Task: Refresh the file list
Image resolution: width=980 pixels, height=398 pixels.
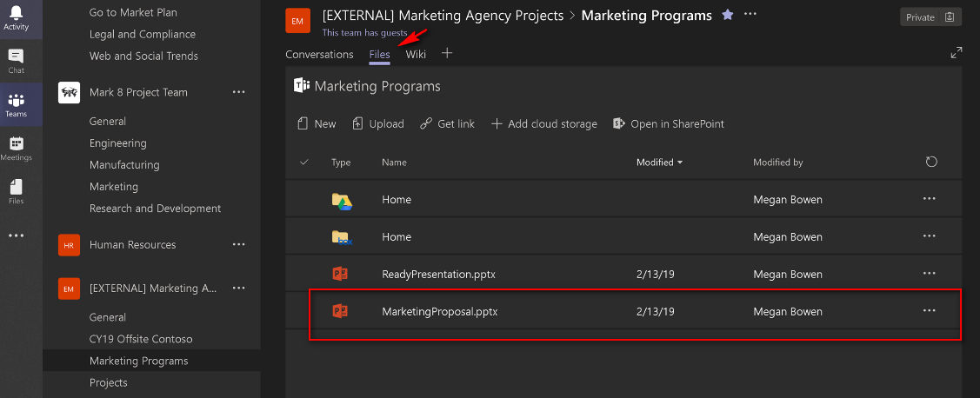Action: 931,162
